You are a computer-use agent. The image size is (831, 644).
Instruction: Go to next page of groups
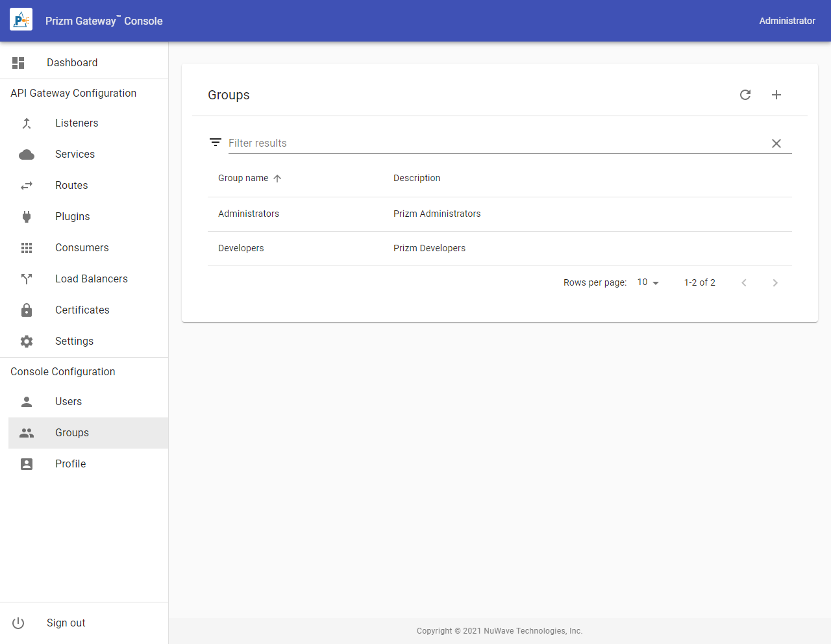pyautogui.click(x=775, y=282)
